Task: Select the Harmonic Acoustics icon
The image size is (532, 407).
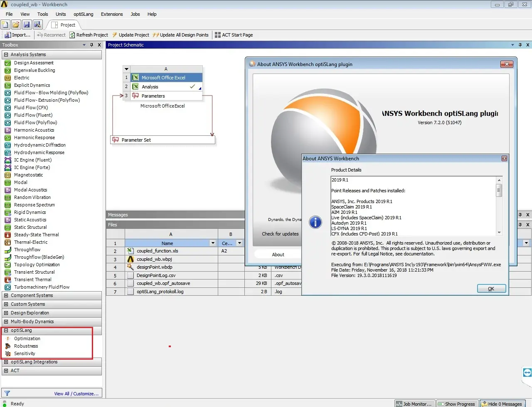Action: [7, 130]
